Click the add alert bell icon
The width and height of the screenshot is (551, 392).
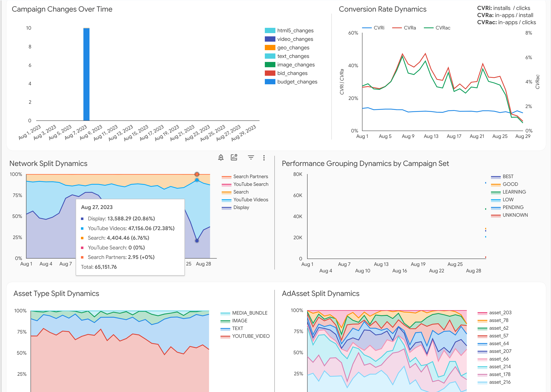tap(221, 158)
